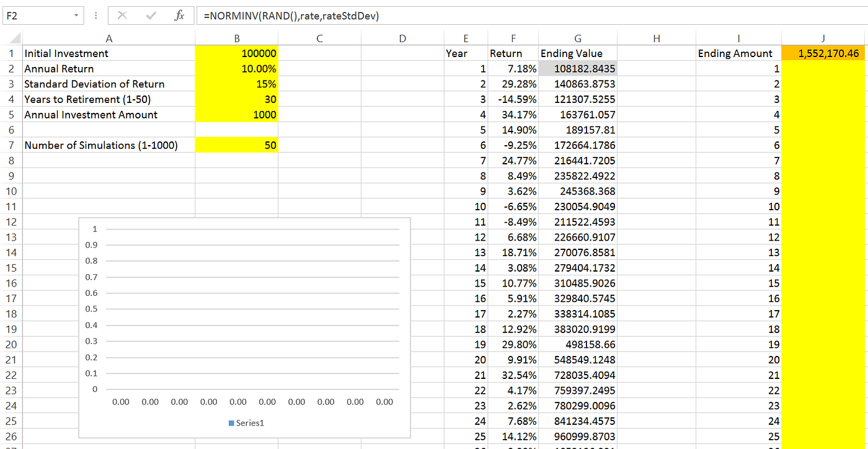The height and width of the screenshot is (449, 868).
Task: Select row 7 header
Action: pos(11,144)
